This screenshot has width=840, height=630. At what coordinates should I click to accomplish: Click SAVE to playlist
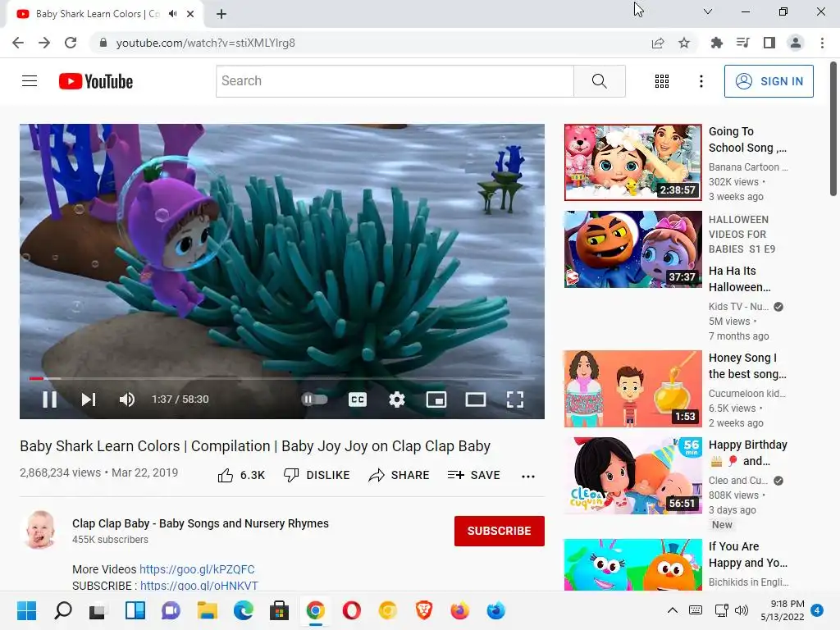(474, 475)
